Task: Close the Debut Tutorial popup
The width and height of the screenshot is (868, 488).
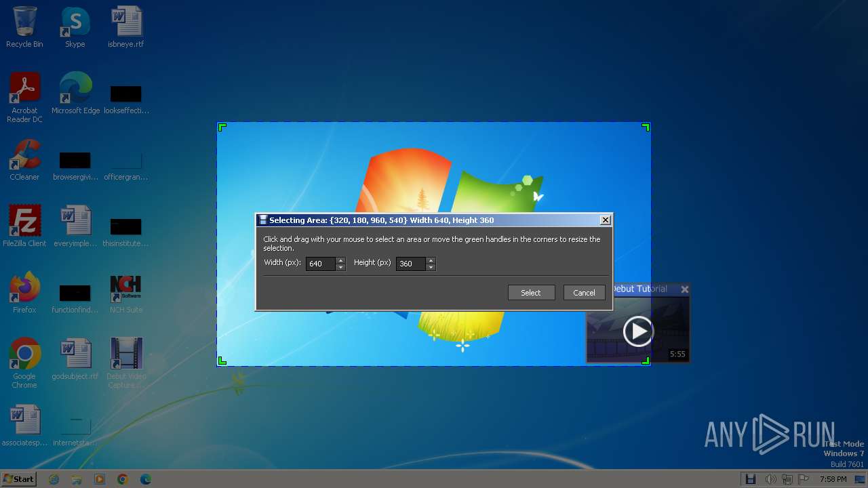Action: point(684,289)
